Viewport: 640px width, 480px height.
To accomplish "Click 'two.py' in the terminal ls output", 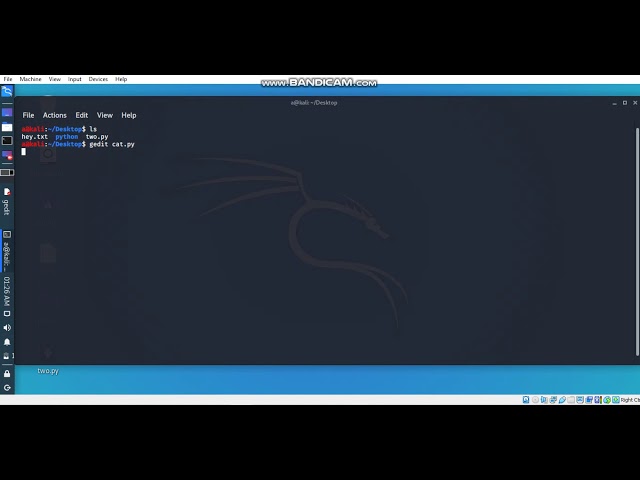I will pyautogui.click(x=97, y=137).
